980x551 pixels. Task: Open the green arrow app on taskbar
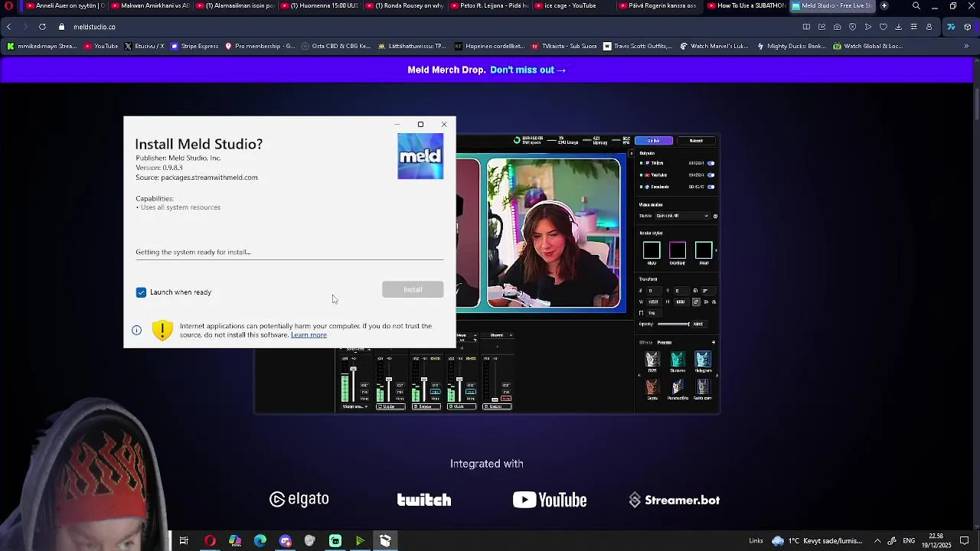pos(360,541)
